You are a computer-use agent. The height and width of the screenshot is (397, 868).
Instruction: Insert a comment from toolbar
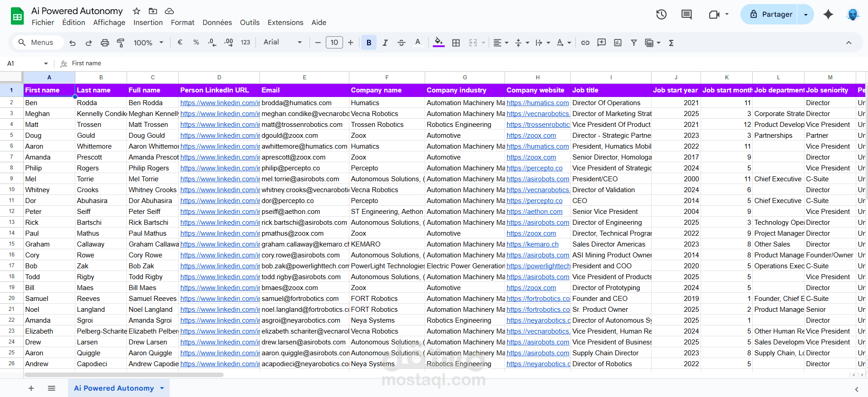pyautogui.click(x=602, y=43)
